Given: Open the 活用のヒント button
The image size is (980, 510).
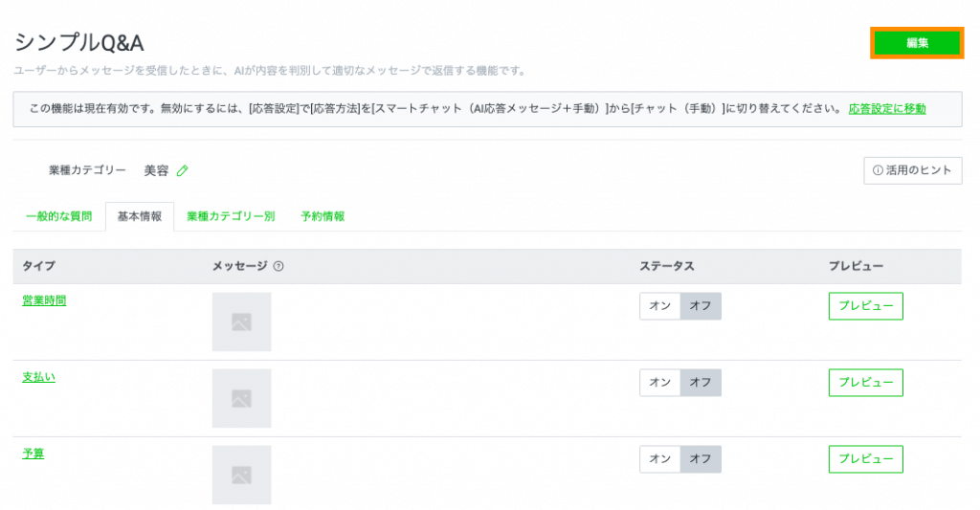Looking at the screenshot, I should click(912, 170).
